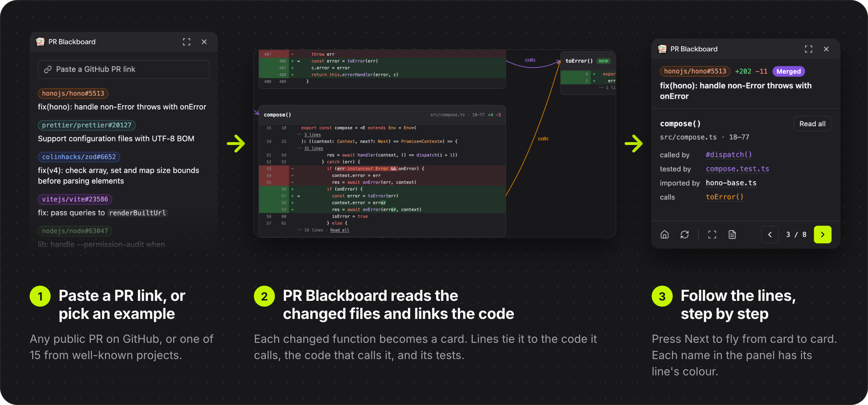Click the home icon in right panel footer
Image resolution: width=868 pixels, height=405 pixels.
[x=665, y=235]
